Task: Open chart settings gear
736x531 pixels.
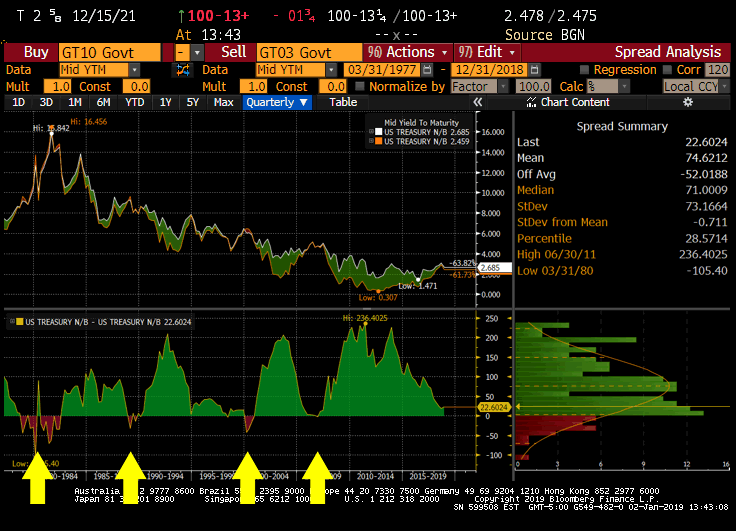Action: [688, 102]
